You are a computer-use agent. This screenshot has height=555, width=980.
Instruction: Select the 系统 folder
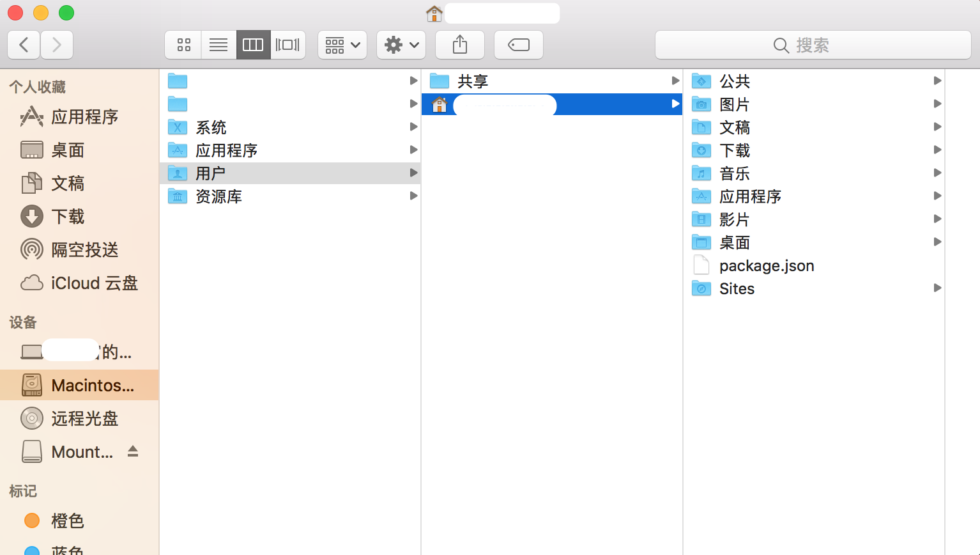click(290, 127)
